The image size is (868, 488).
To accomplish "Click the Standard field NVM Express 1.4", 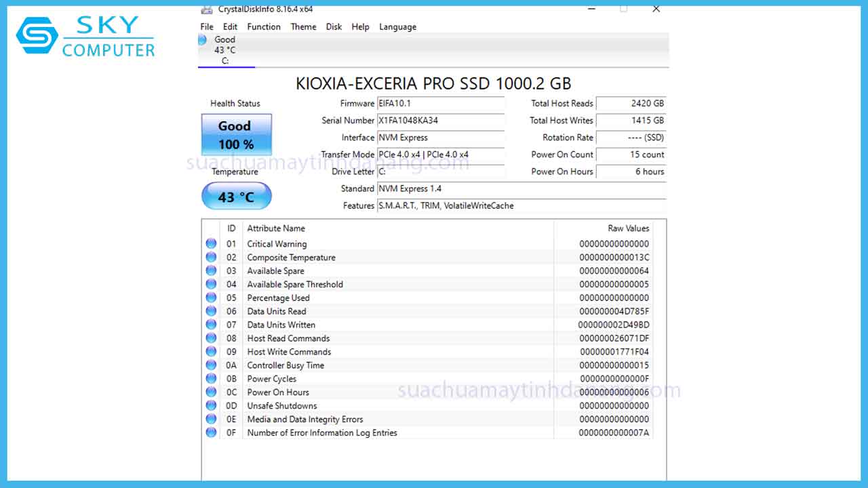I will click(521, 188).
